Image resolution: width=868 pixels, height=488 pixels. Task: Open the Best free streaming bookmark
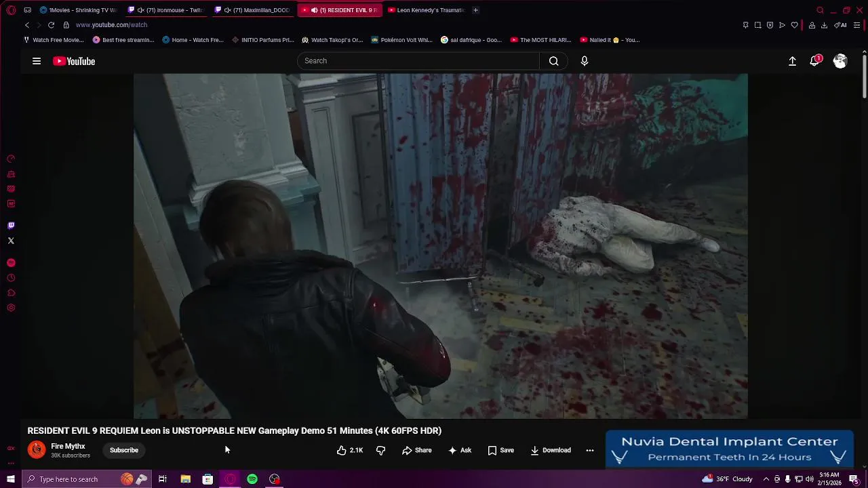coord(123,40)
